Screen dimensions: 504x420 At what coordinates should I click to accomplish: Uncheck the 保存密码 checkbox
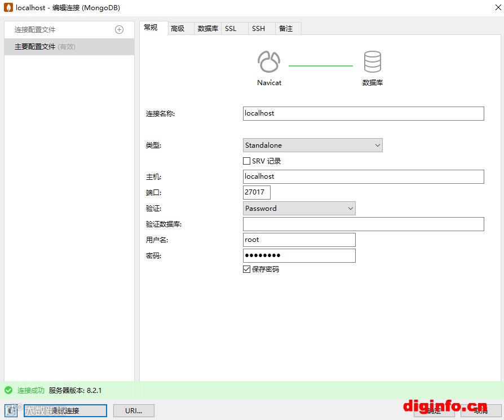(x=246, y=269)
